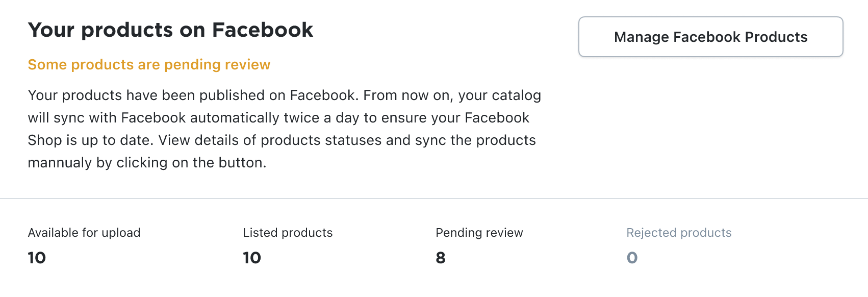Click the sync description paragraph
Viewport: 868px width, 297px height.
(284, 129)
